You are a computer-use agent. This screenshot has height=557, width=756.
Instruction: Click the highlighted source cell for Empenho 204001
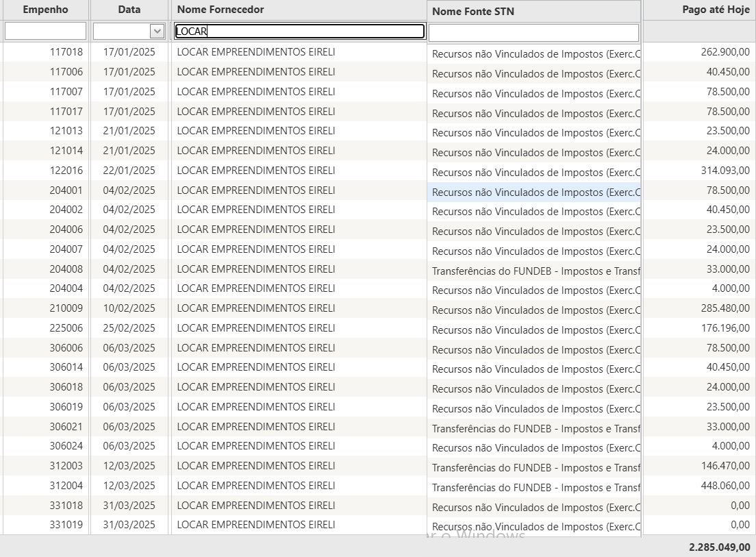tap(533, 193)
